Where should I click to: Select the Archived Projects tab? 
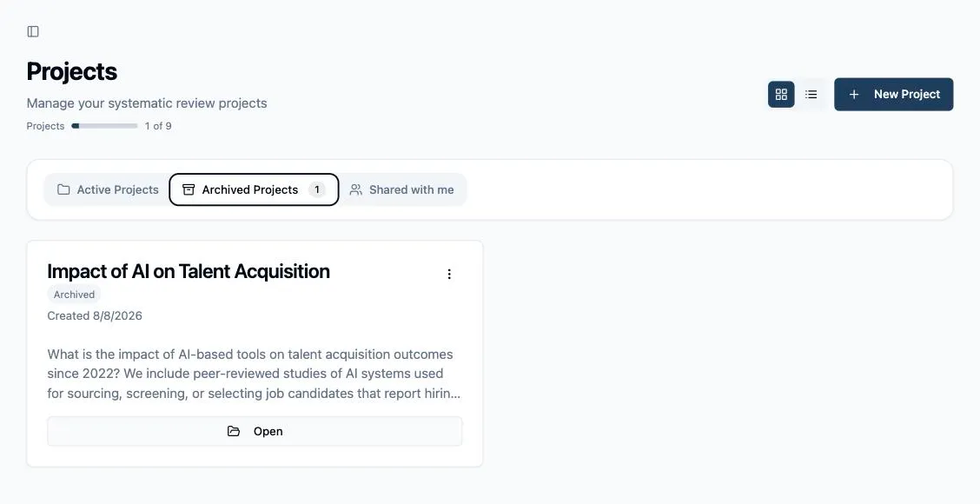click(x=254, y=189)
